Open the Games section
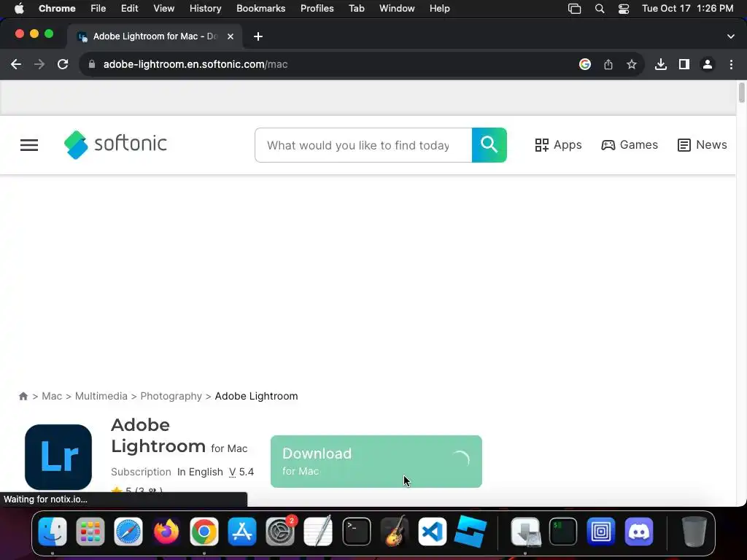747x560 pixels. (x=630, y=145)
